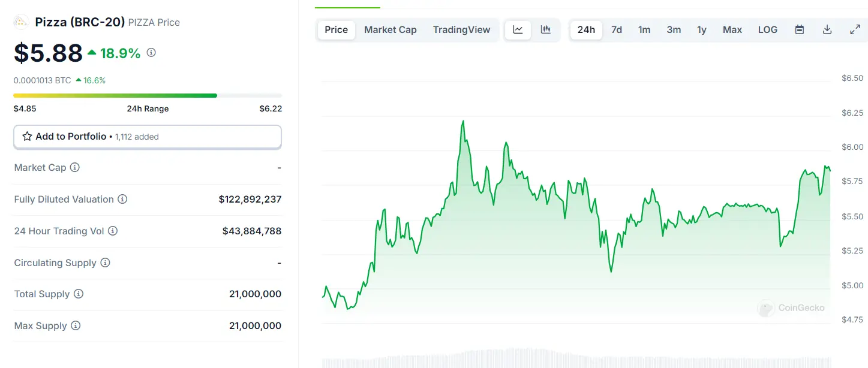Click the 24h Range progress bar

[148, 95]
